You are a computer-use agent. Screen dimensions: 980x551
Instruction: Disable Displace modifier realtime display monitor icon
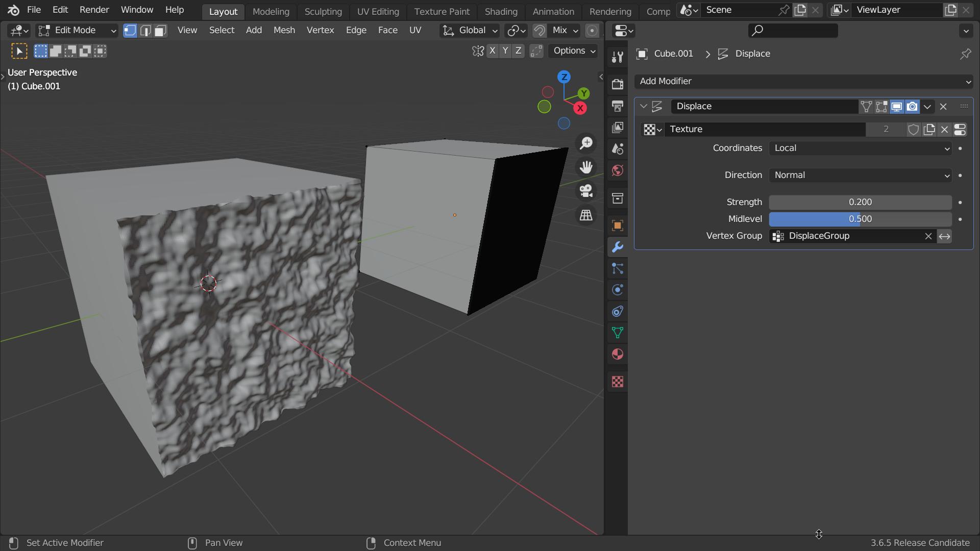[896, 107]
